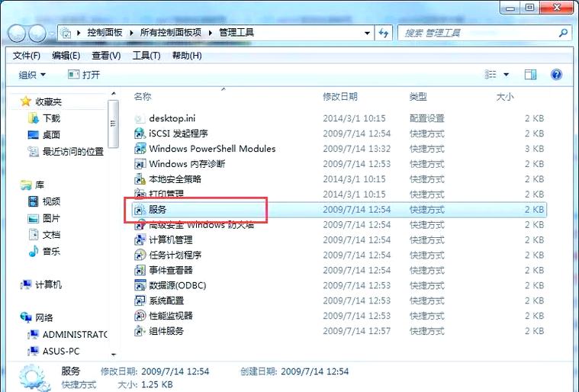Open the view options dropdown arrow

tap(506, 75)
